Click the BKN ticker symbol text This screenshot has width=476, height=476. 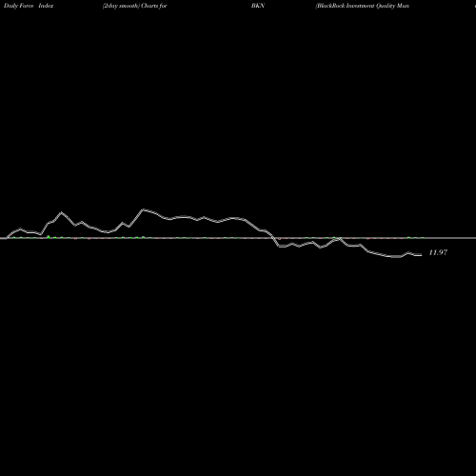[258, 6]
